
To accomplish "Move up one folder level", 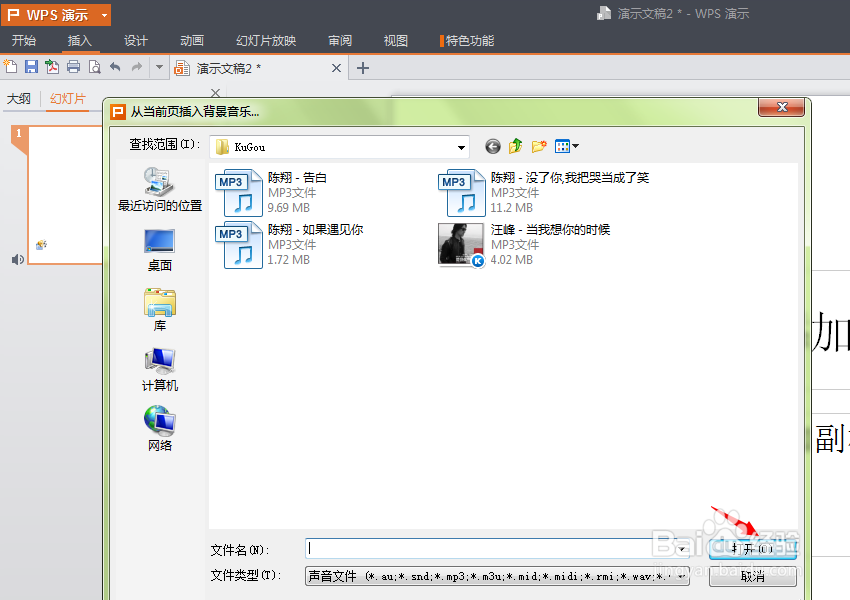I will (515, 145).
